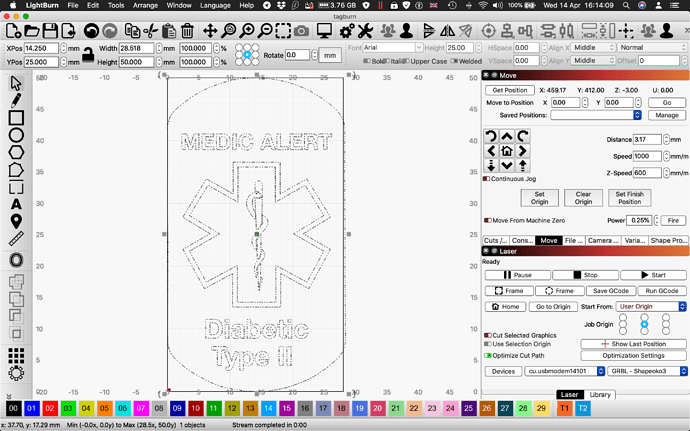The width and height of the screenshot is (690, 431).
Task: Pick the red 02 layer color swatch
Action: (x=50, y=408)
